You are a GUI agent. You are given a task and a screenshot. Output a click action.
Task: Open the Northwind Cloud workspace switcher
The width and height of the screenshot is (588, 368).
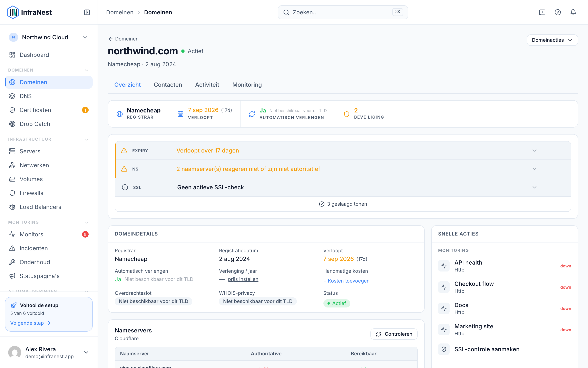point(49,37)
